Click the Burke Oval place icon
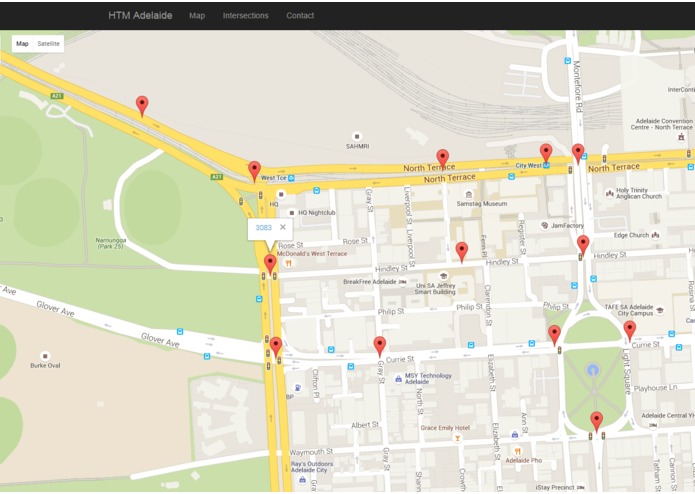This screenshot has width=695, height=494. pos(45,356)
